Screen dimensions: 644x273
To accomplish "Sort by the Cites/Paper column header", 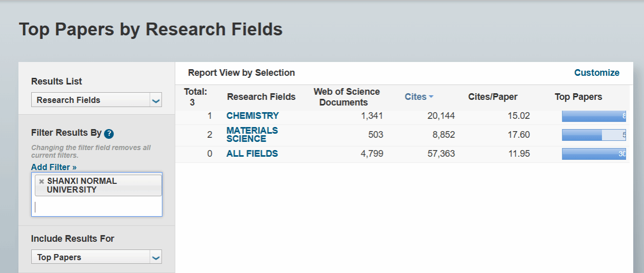I will (492, 97).
